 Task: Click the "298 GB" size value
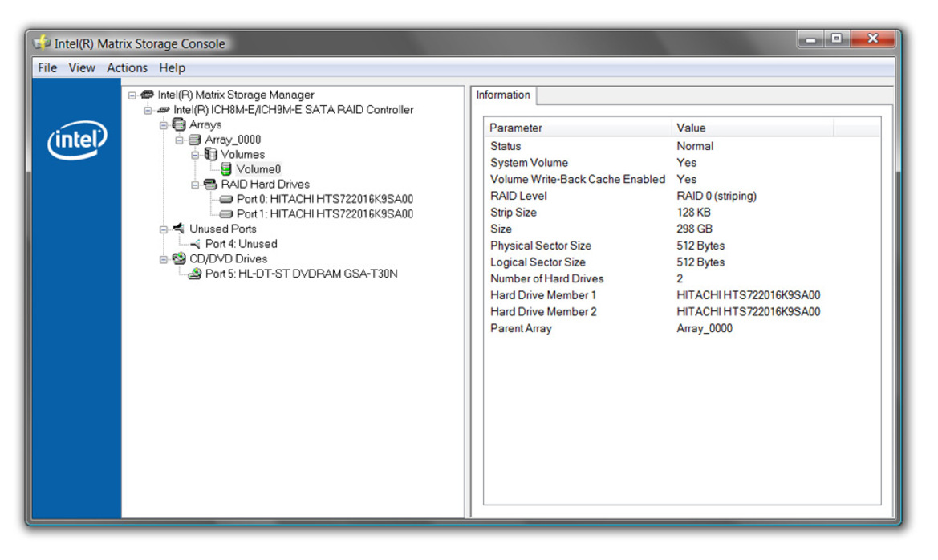[694, 229]
